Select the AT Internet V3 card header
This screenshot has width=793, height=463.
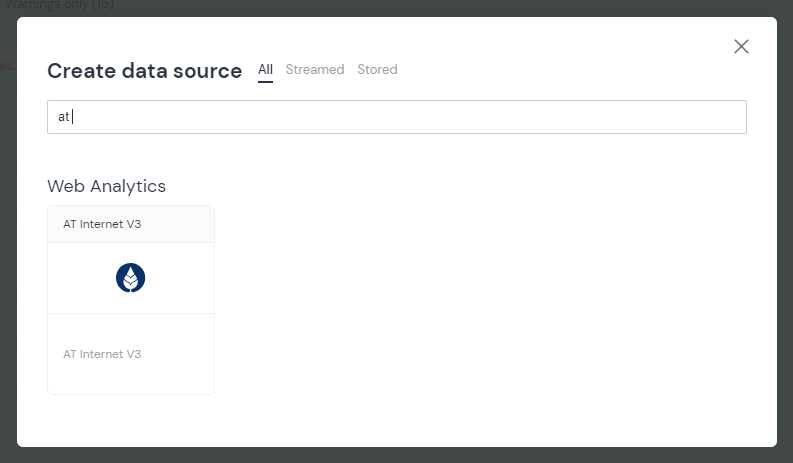(x=131, y=224)
